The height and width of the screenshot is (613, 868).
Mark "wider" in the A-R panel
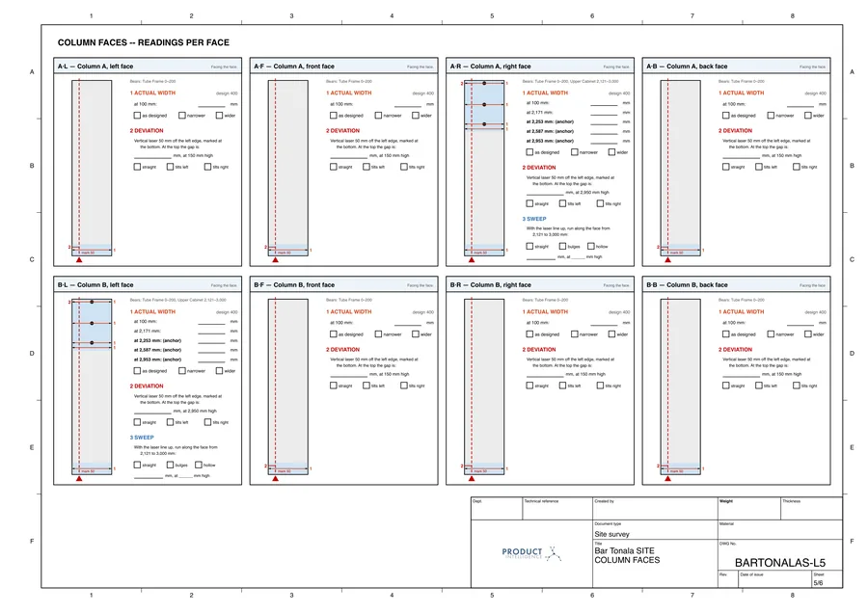coord(611,152)
